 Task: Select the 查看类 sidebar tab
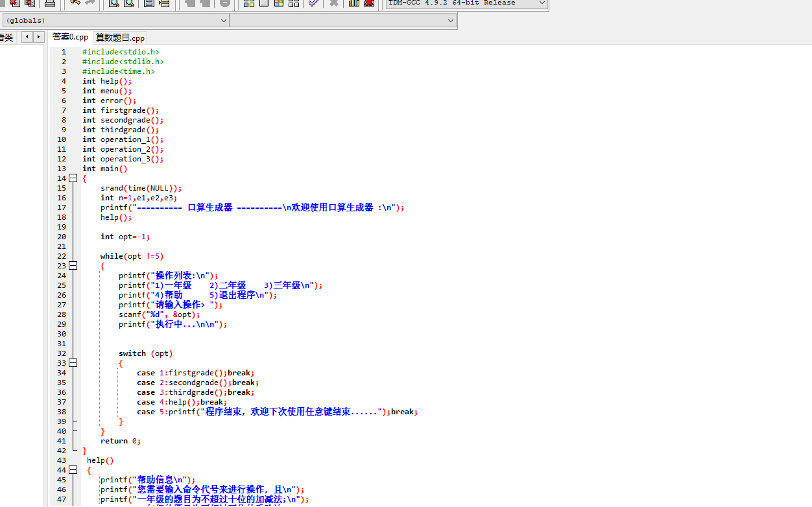6,38
